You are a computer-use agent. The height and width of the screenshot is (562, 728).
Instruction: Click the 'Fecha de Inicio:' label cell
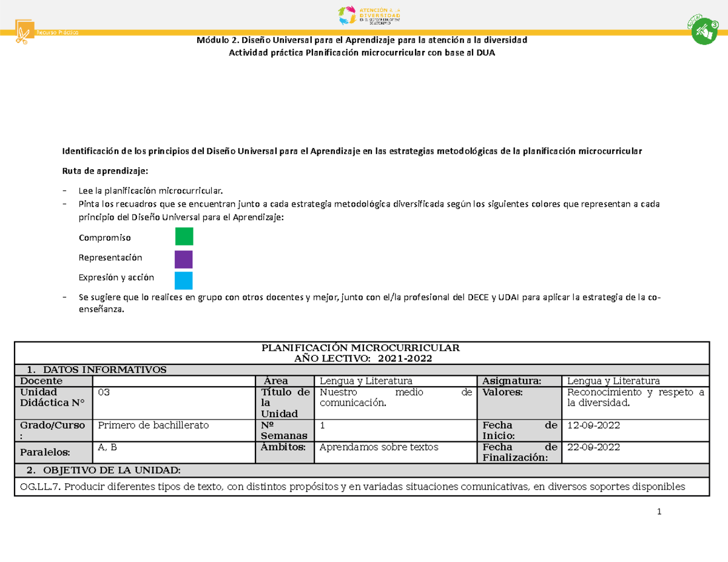(520, 430)
